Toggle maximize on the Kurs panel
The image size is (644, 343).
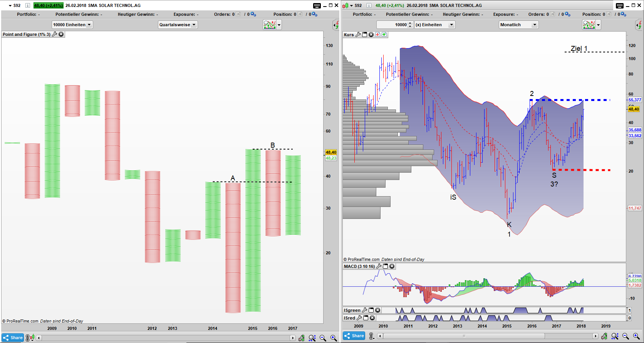364,35
